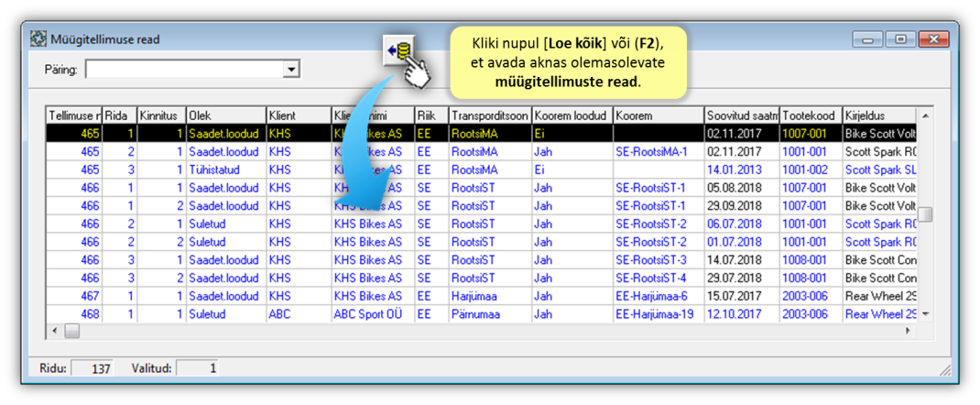Viewport: 980px width, 405px height.
Task: Select the Riik column header
Action: pos(430,116)
